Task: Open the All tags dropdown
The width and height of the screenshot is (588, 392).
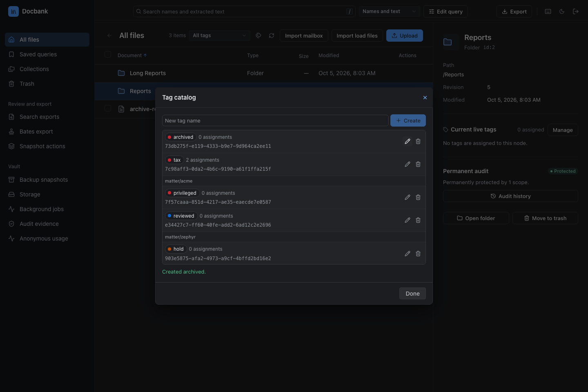Action: (x=220, y=36)
